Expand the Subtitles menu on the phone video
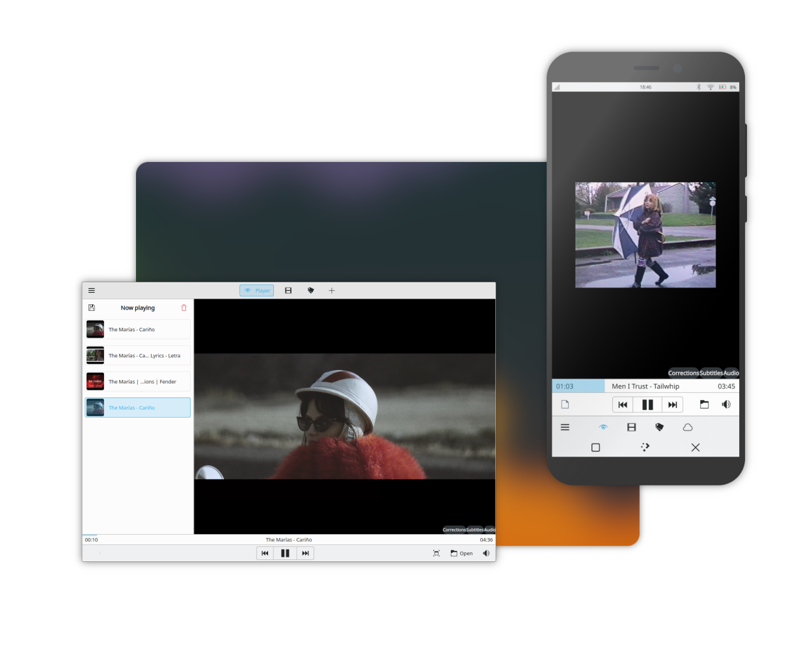 coord(711,373)
